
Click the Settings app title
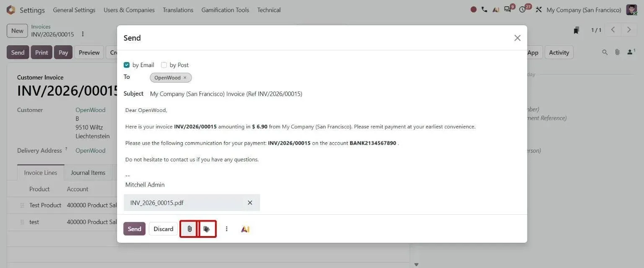pos(32,10)
